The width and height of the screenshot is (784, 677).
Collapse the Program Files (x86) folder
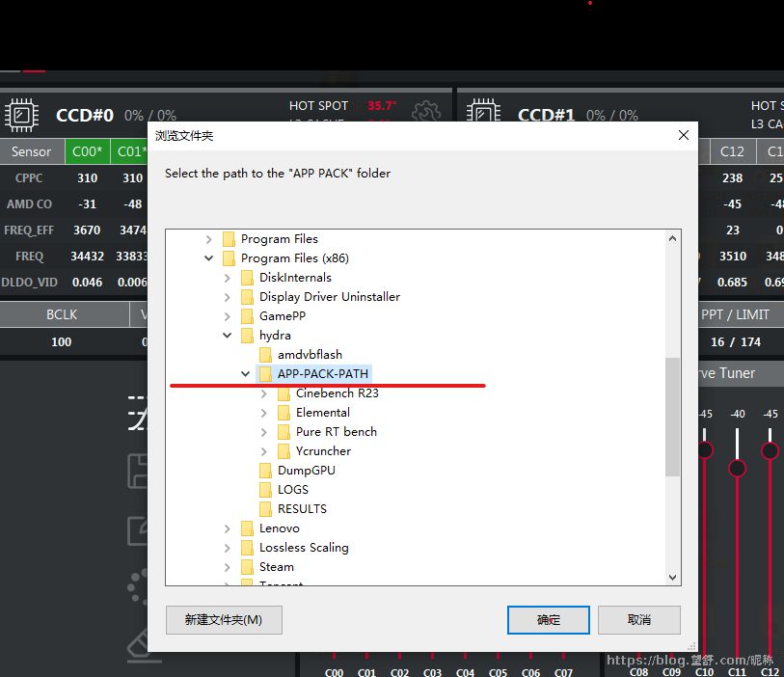[x=209, y=258]
